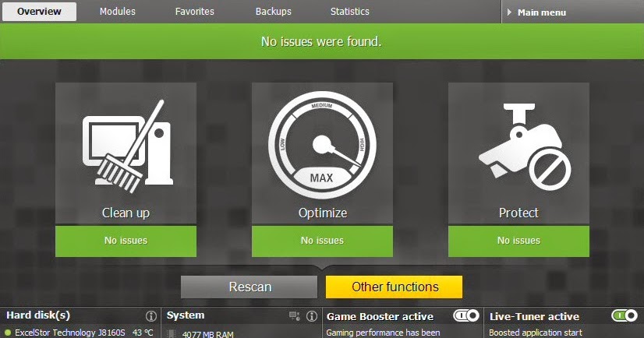
Task: Click No issues bar under Protect
Action: click(x=518, y=241)
